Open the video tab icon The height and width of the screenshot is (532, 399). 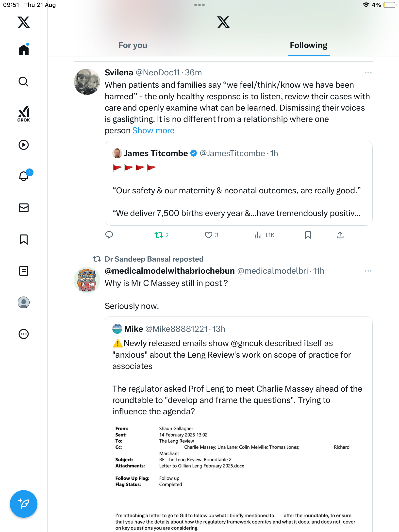[24, 145]
